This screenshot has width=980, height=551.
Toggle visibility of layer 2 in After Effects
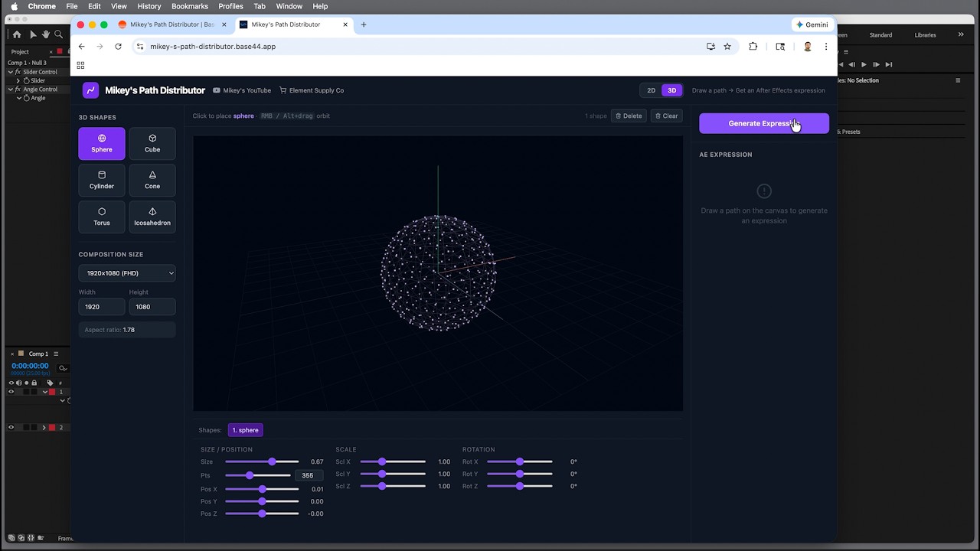pos(11,428)
